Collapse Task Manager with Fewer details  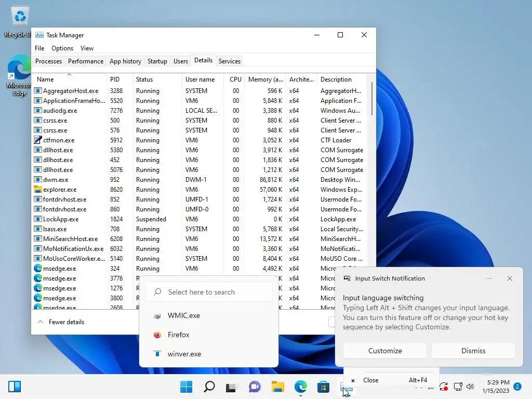click(x=61, y=322)
